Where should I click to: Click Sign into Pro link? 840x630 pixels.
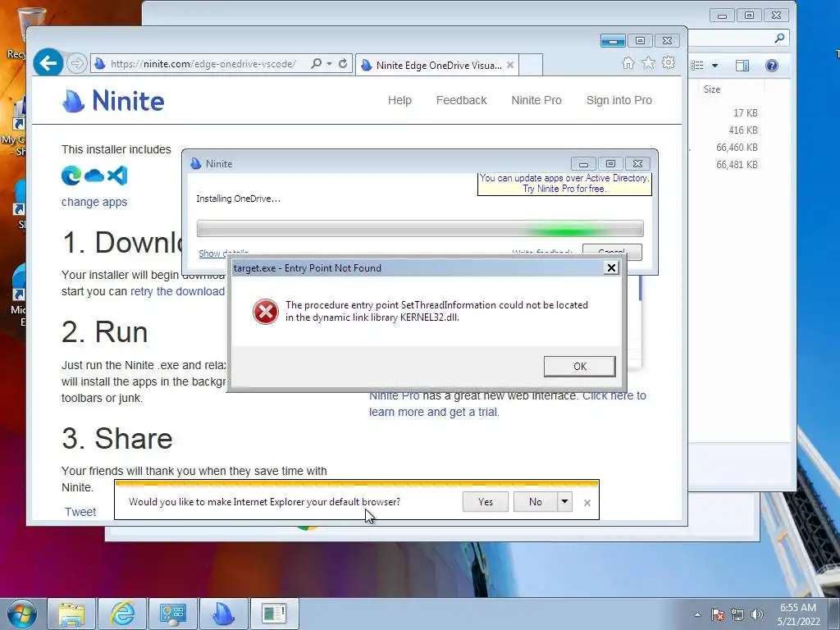[x=619, y=100]
